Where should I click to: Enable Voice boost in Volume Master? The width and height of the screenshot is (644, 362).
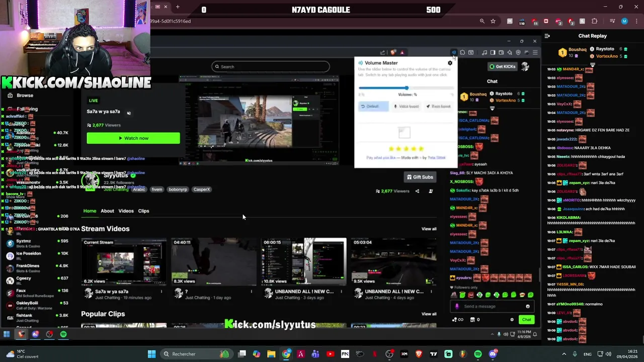(407, 106)
